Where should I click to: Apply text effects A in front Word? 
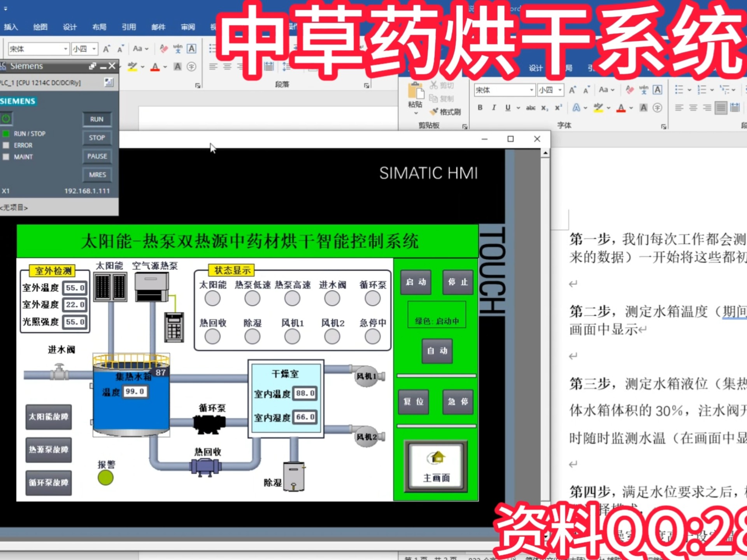click(576, 108)
